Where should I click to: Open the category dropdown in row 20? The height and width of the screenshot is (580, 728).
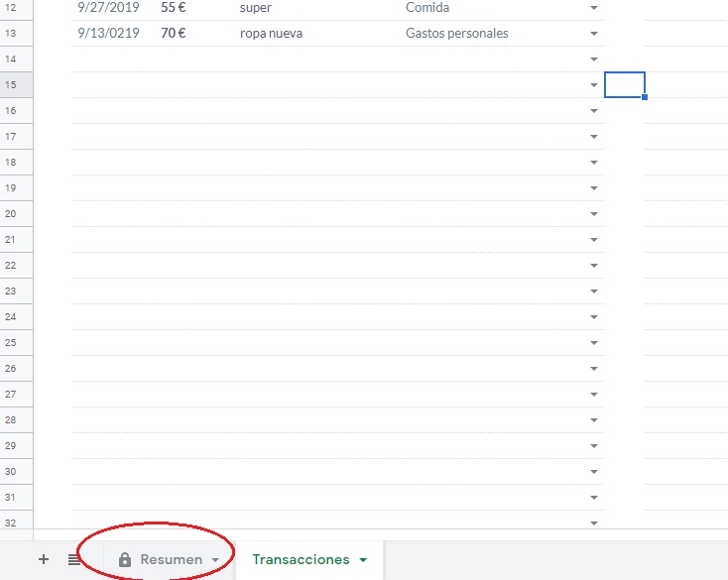click(593, 214)
